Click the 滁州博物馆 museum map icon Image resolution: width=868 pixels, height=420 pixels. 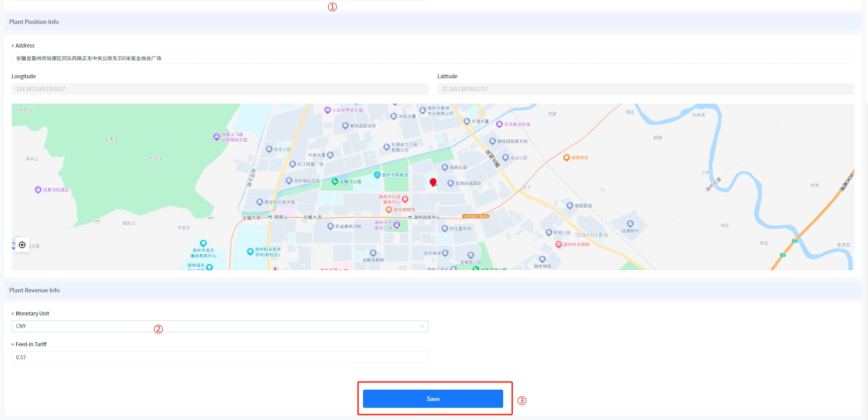pyautogui.click(x=388, y=210)
